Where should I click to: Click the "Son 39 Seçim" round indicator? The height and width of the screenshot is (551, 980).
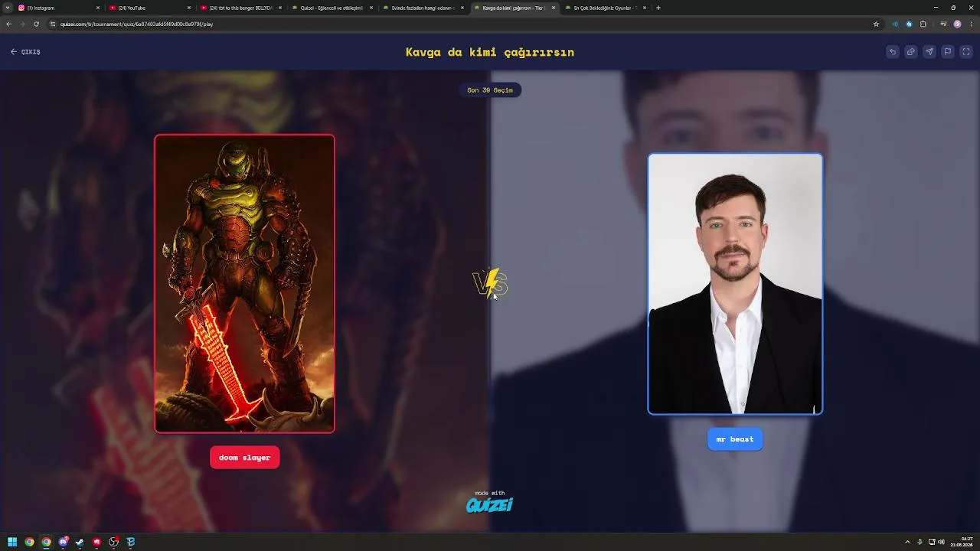(490, 90)
